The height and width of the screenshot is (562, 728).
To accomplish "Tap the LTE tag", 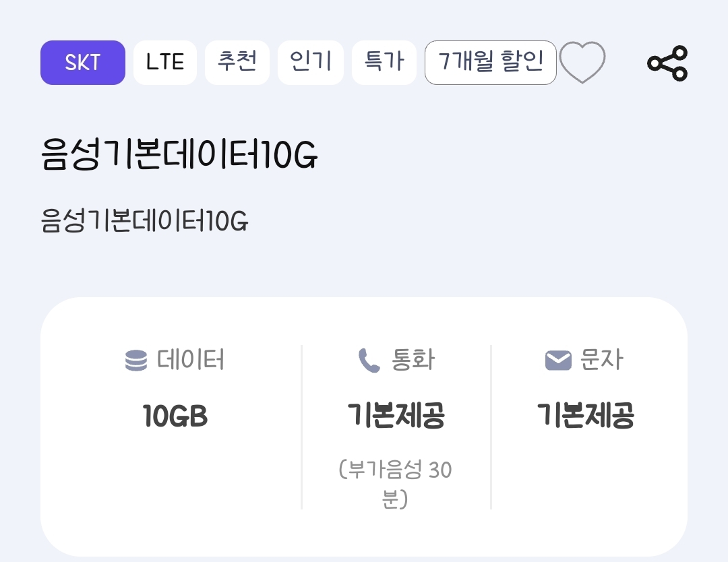I will click(x=165, y=63).
